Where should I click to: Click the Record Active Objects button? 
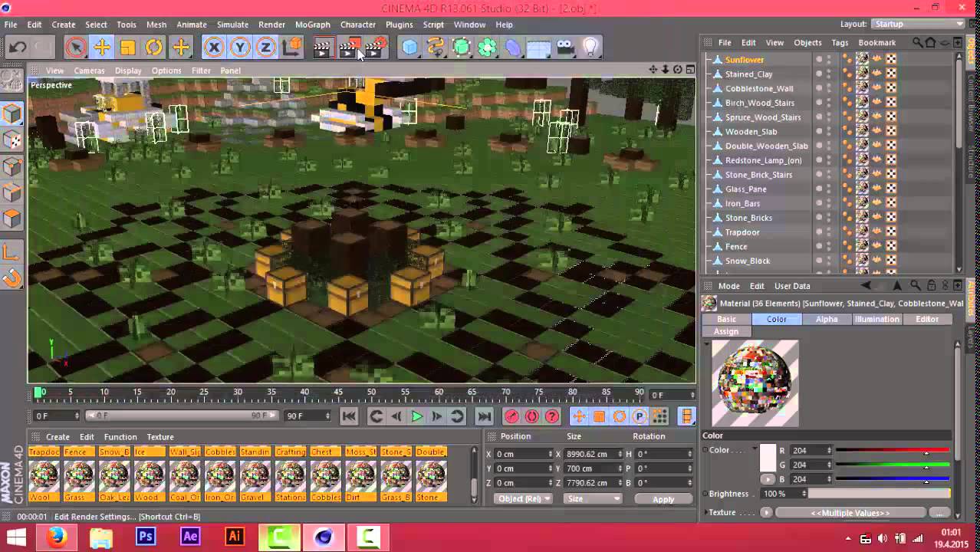(x=511, y=416)
